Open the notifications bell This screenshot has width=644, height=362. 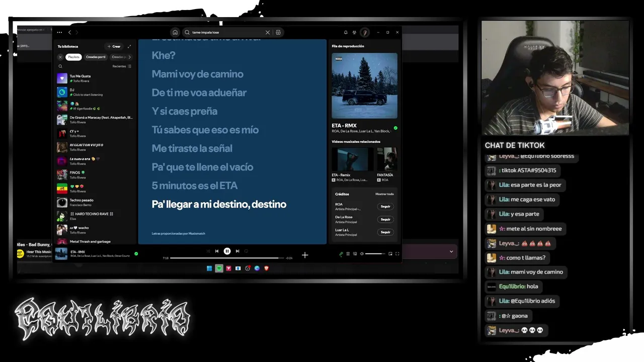(x=346, y=32)
